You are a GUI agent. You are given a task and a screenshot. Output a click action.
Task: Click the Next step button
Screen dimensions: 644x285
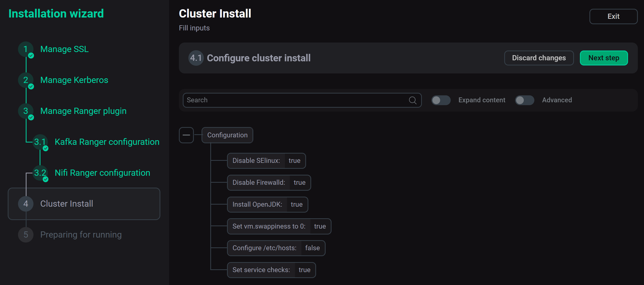point(604,58)
